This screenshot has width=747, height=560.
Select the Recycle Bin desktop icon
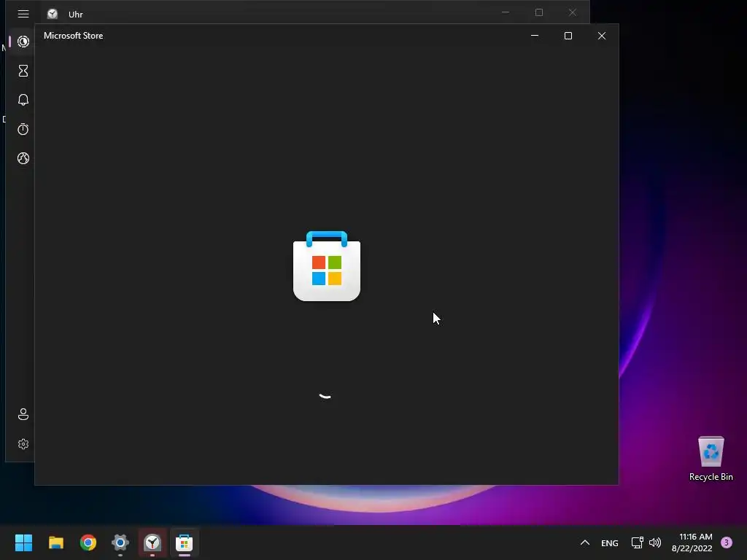click(x=711, y=459)
